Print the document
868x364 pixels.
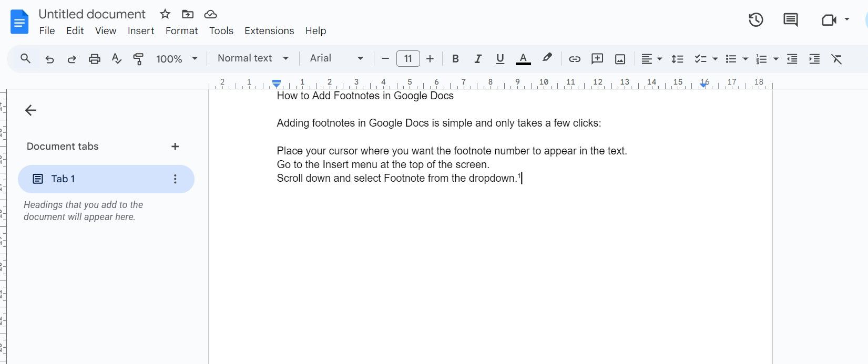point(95,59)
